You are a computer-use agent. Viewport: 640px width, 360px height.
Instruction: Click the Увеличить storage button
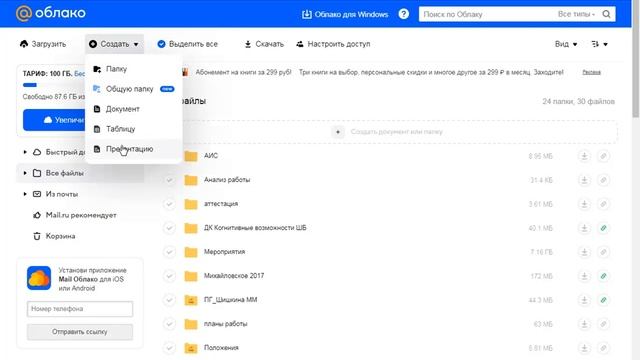[54, 120]
